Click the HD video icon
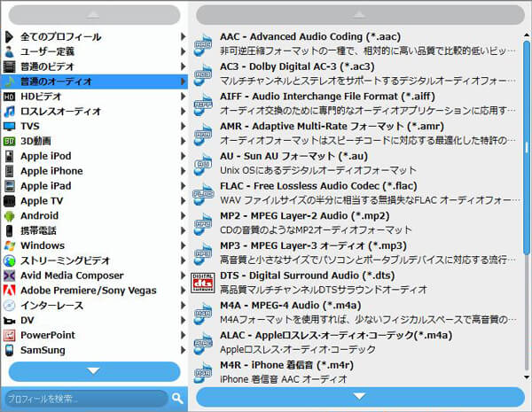 (9, 97)
